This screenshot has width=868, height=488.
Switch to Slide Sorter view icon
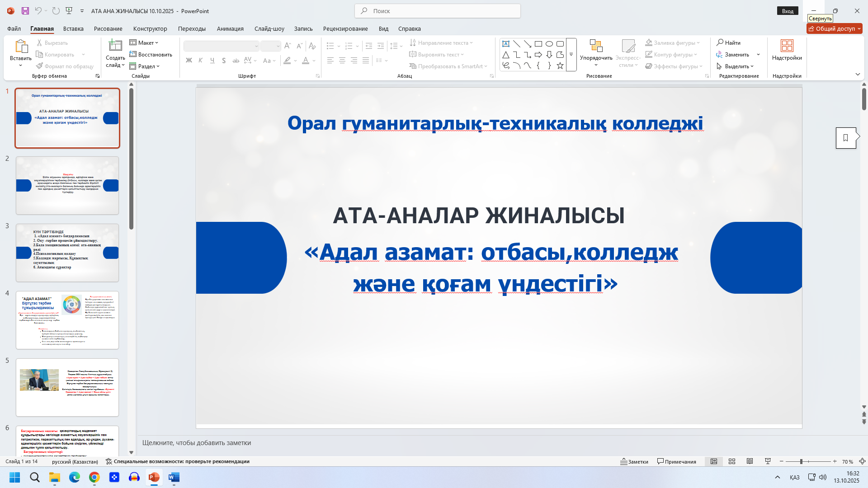[x=732, y=461]
